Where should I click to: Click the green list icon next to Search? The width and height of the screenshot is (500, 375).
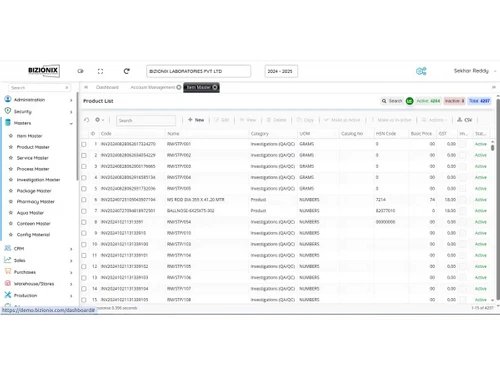pyautogui.click(x=409, y=101)
